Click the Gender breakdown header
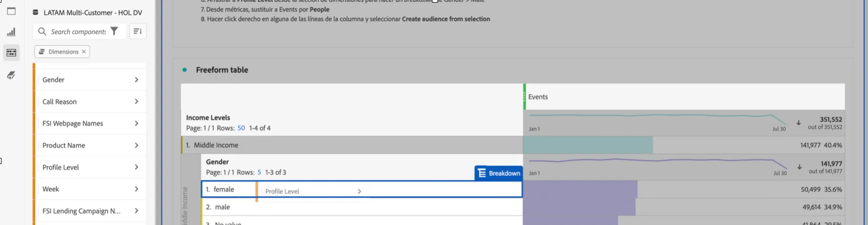This screenshot has width=868, height=225. click(x=218, y=162)
